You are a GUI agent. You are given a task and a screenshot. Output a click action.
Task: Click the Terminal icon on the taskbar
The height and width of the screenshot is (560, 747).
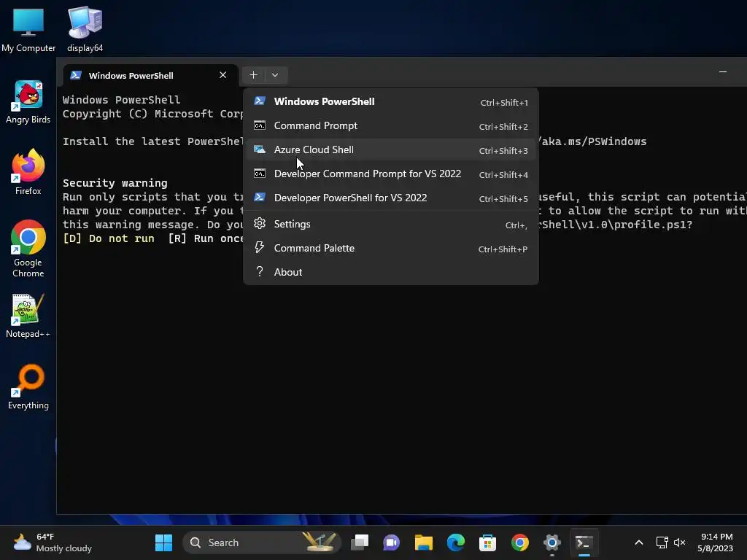[x=584, y=542]
